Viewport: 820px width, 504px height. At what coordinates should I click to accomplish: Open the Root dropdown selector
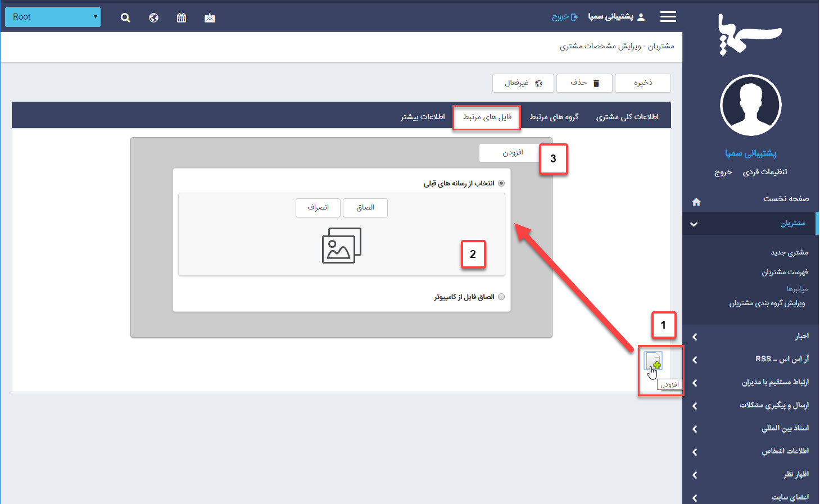pos(52,17)
